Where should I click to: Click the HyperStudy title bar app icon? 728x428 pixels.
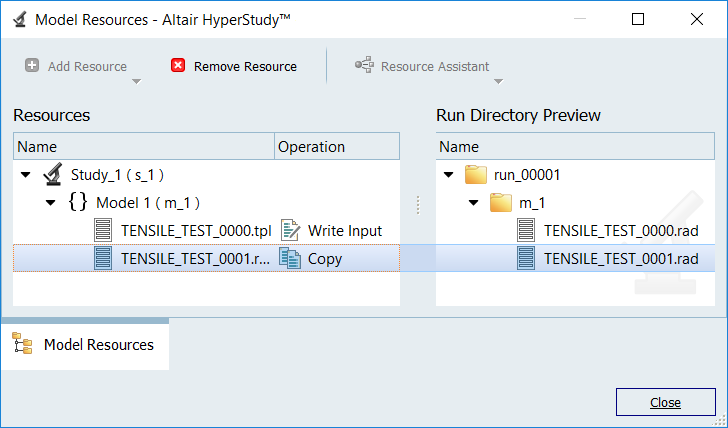(20, 19)
